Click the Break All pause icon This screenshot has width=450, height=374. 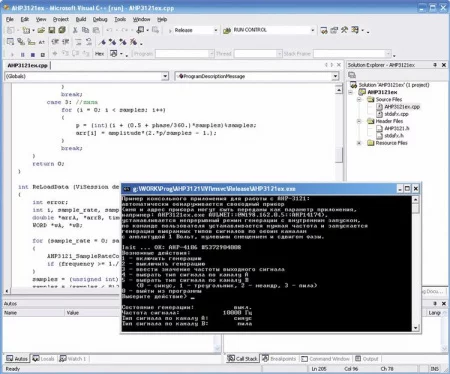(x=22, y=54)
